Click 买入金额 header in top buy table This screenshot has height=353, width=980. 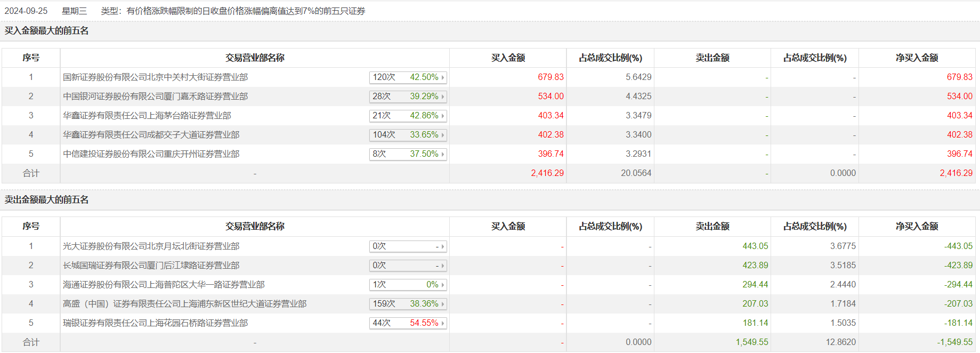tap(508, 58)
